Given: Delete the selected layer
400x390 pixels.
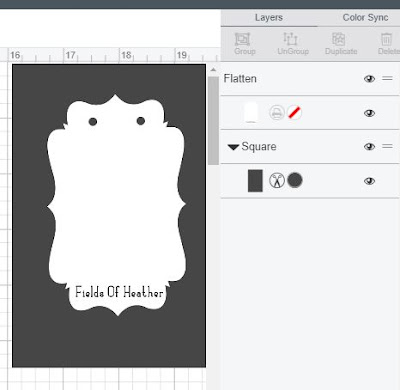Looking at the screenshot, I should 388,44.
